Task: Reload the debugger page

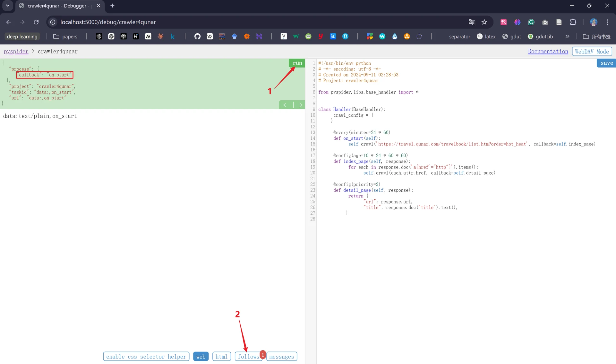Action: point(36,22)
